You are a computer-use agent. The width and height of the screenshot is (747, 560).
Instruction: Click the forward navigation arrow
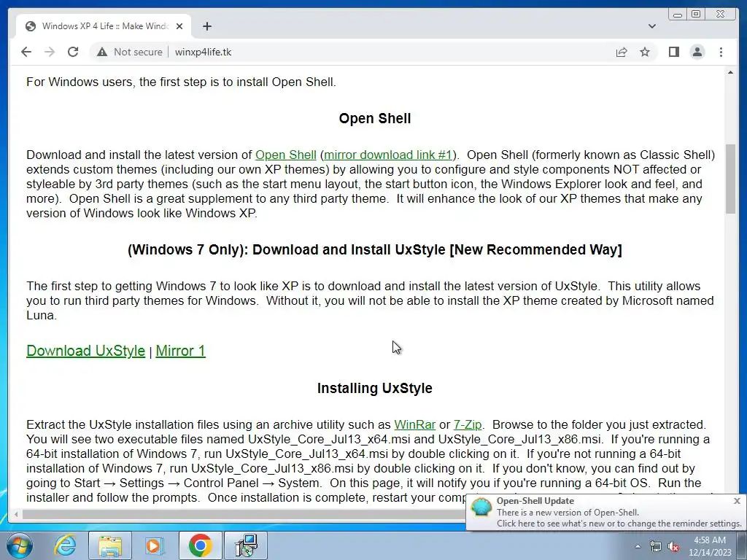[x=50, y=52]
